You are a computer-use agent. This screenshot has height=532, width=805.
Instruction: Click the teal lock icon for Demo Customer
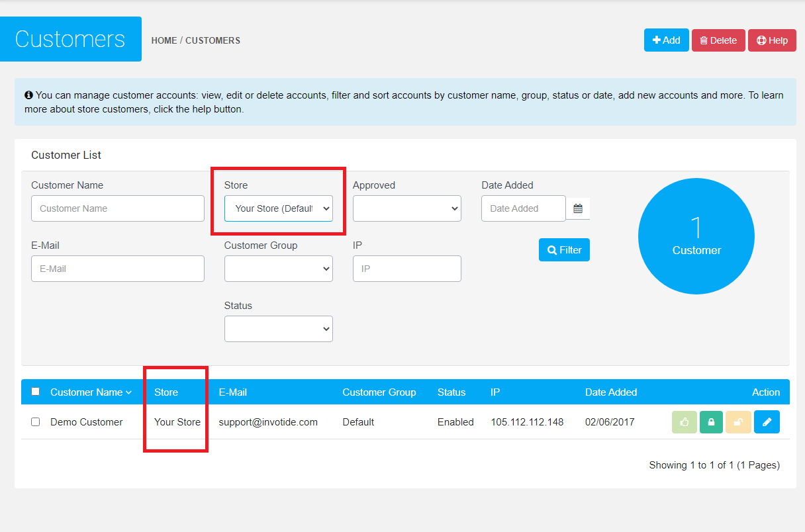(712, 422)
